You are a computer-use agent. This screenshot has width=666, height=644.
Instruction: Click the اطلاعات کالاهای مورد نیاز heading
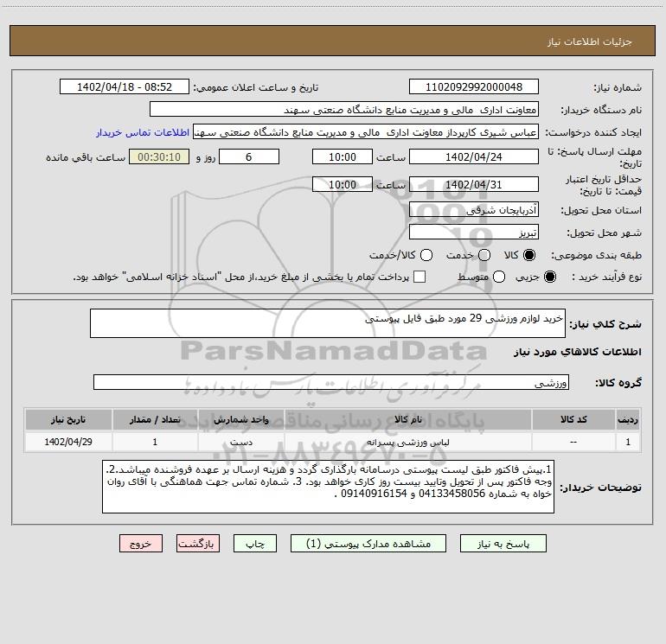578,352
